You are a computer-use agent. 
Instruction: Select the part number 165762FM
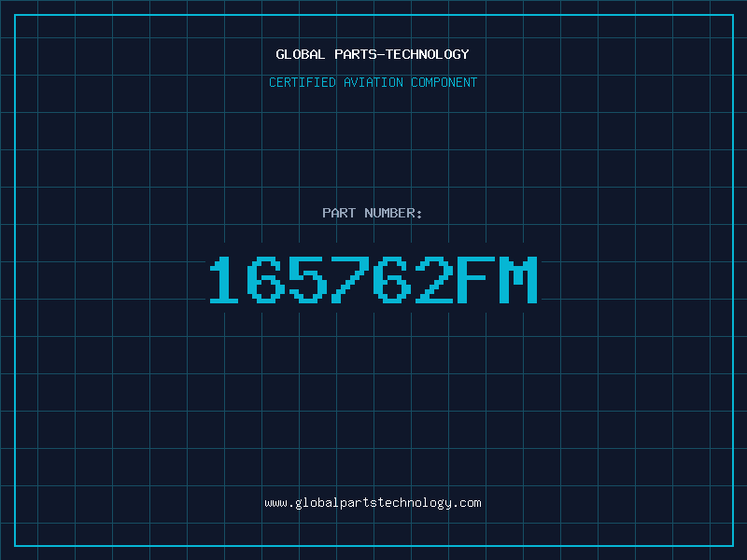click(373, 280)
